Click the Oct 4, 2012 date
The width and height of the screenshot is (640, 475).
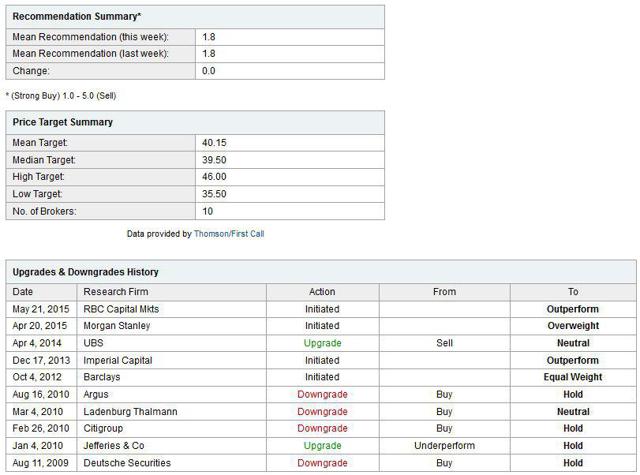point(37,377)
